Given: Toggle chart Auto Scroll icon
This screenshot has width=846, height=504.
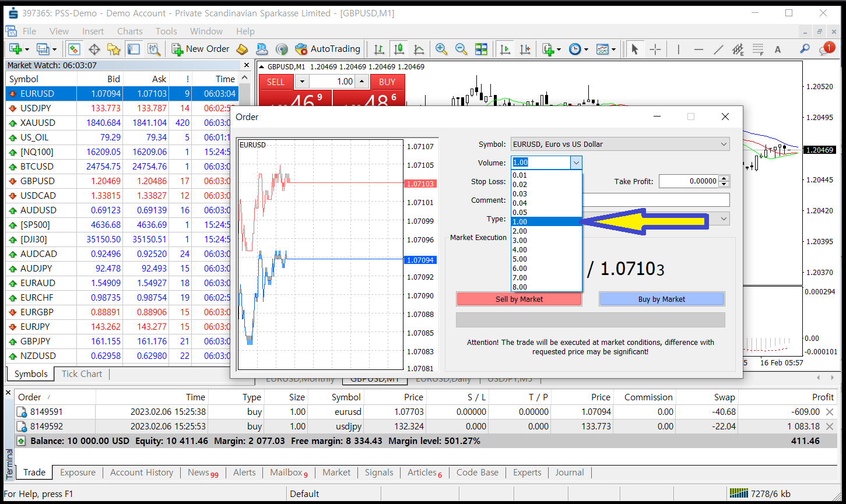Looking at the screenshot, I should 506,50.
